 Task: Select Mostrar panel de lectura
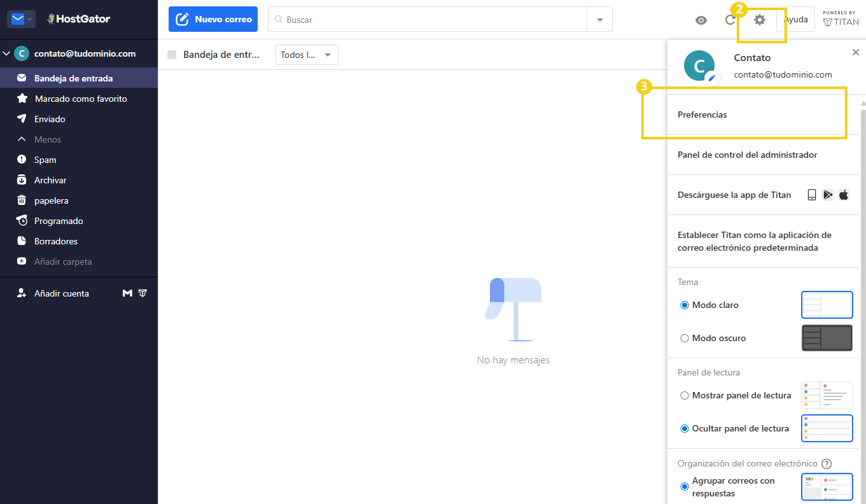684,395
